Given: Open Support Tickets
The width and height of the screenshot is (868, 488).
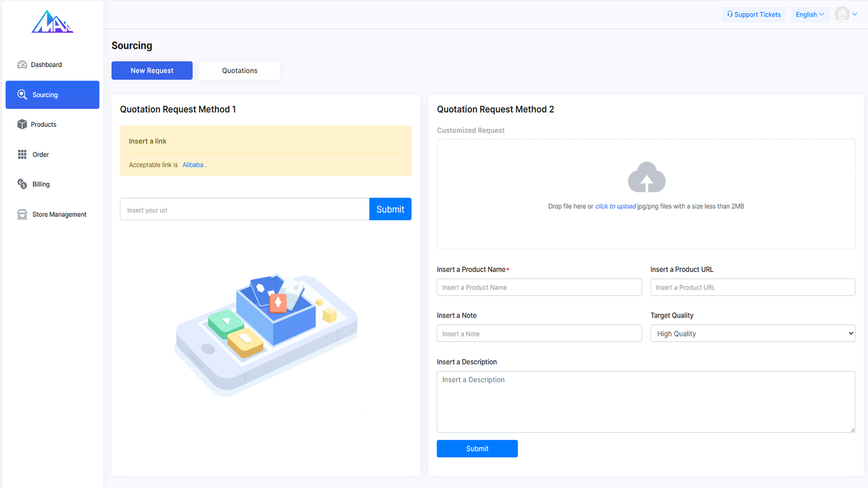Looking at the screenshot, I should coord(754,15).
